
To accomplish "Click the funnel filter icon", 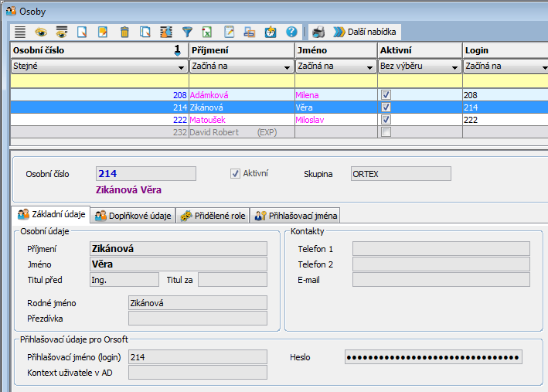I will coord(187,32).
